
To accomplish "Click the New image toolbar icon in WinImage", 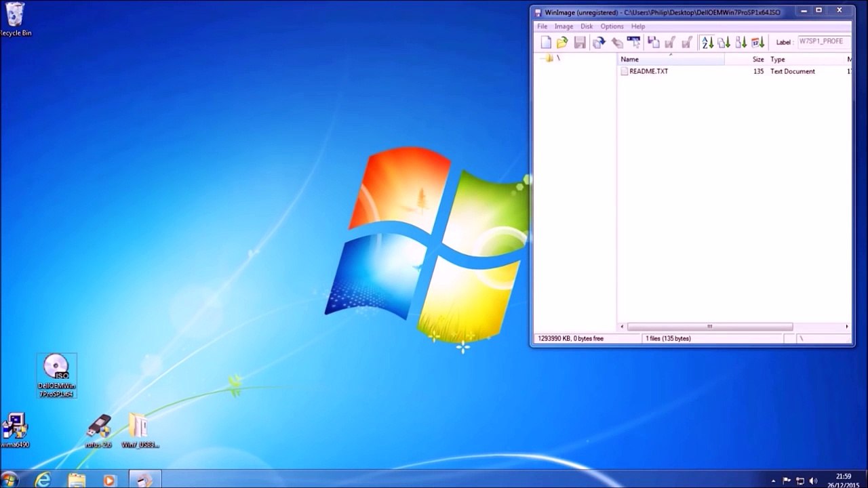I will (x=546, y=43).
